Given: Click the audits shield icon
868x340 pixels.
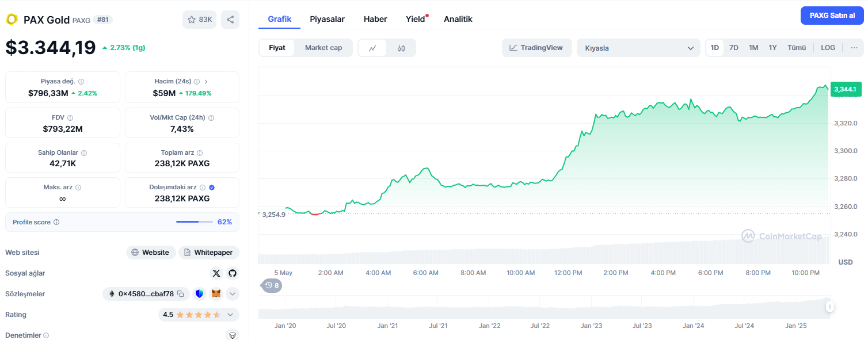Looking at the screenshot, I should (x=233, y=335).
